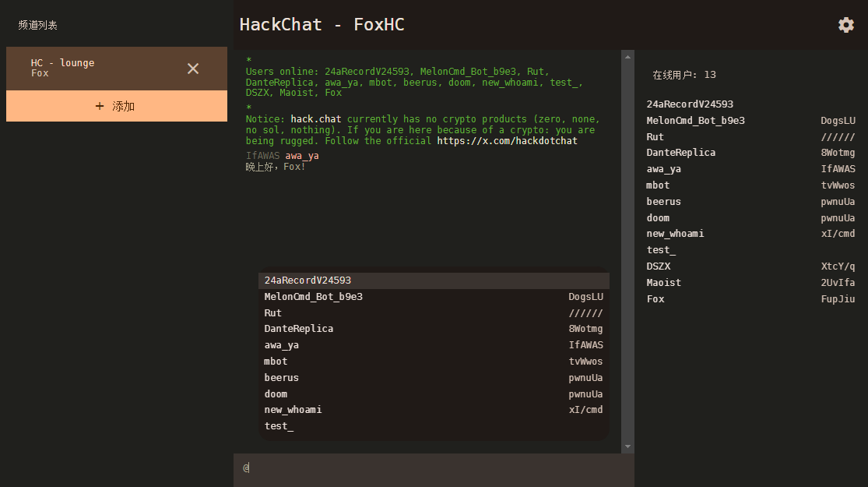
Task: Click mbot in online users panel
Action: pos(658,185)
